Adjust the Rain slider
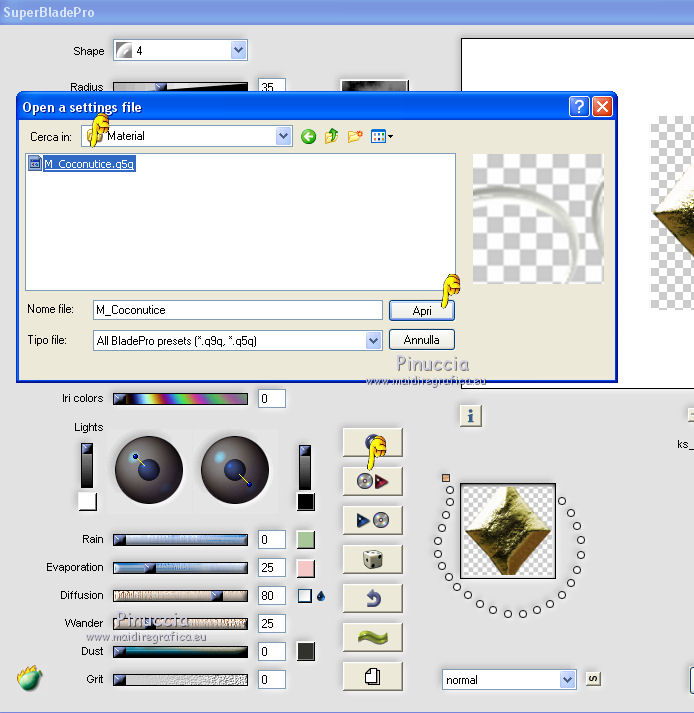The image size is (694, 713). point(180,540)
